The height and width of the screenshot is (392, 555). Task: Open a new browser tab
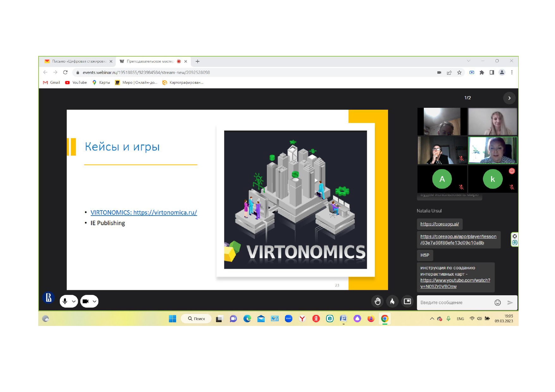click(197, 61)
